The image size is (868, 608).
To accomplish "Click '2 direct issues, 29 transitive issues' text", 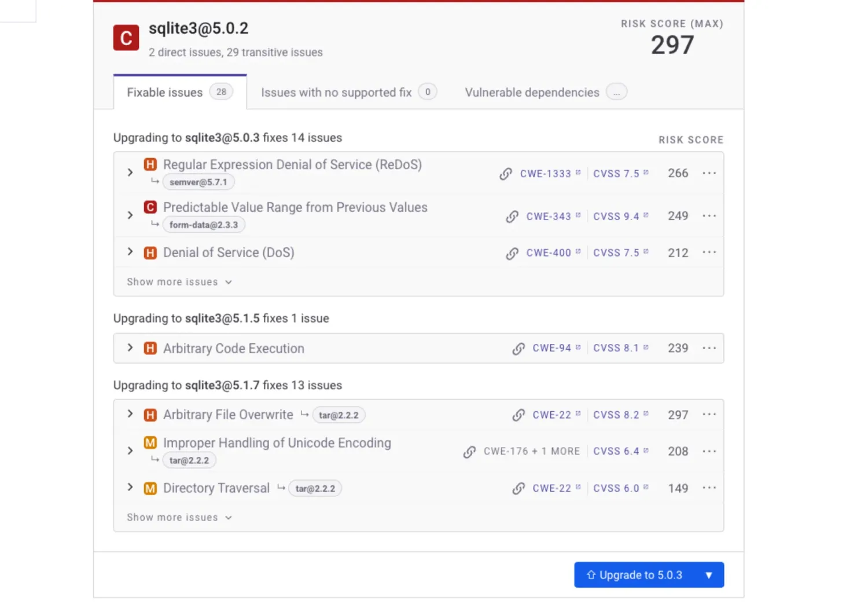I will [x=236, y=53].
